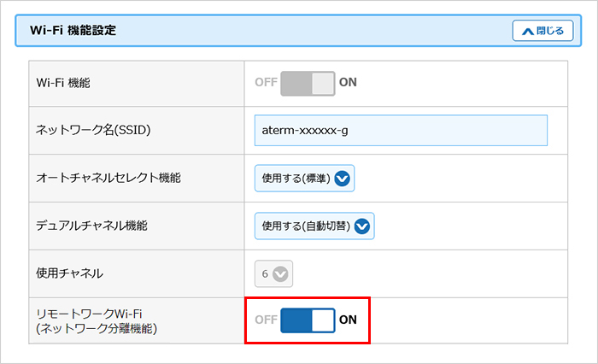
Task: Click the 閉じる button
Action: coord(542,31)
